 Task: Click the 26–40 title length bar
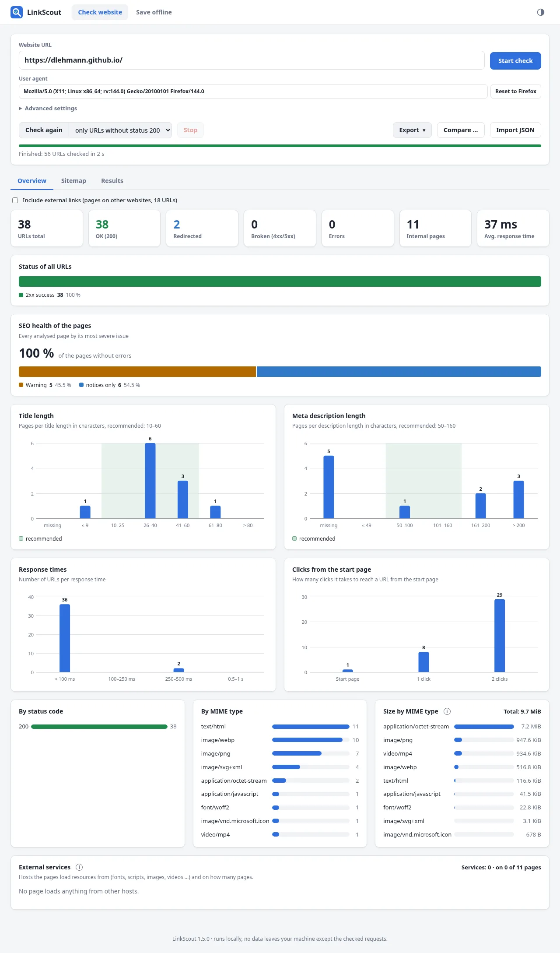(150, 481)
